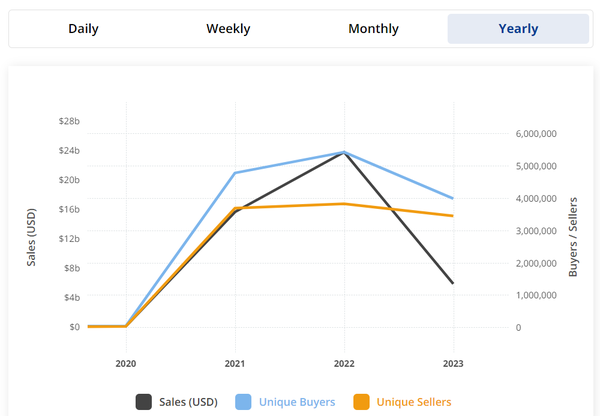600x416 pixels.
Task: Click the Unique Buyers data point at 2021
Action: [235, 173]
